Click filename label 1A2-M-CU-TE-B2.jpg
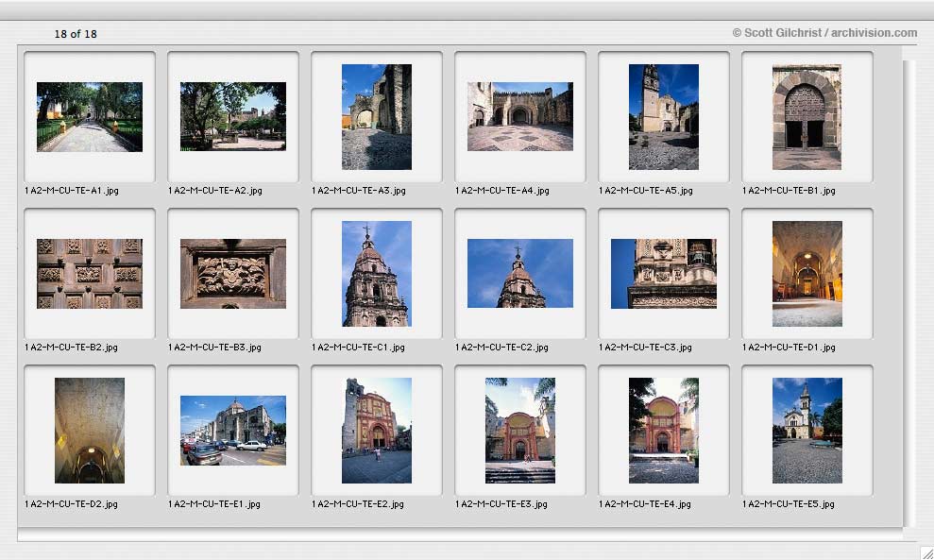The height and width of the screenshot is (560, 934). click(x=71, y=348)
